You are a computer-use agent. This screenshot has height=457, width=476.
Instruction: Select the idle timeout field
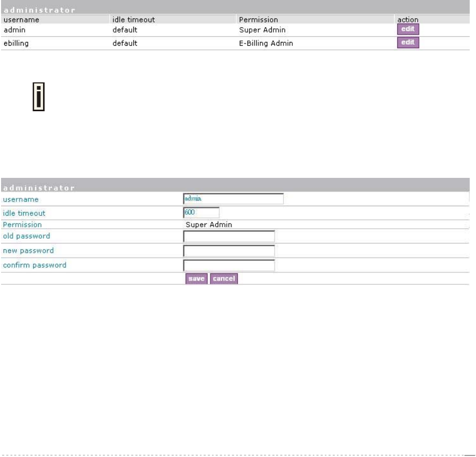tap(202, 212)
